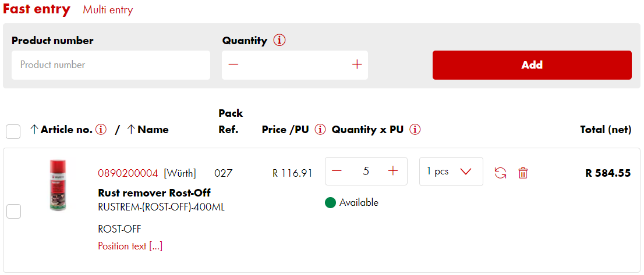Click the refresh icon for Rust remover row
Viewport: 644px width, 275px height.
(x=500, y=173)
